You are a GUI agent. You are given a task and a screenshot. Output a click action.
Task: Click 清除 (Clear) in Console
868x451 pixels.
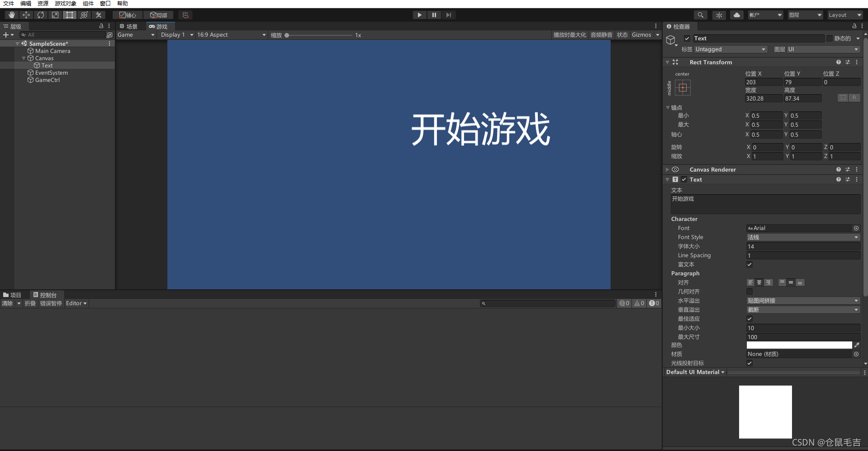[x=8, y=303]
